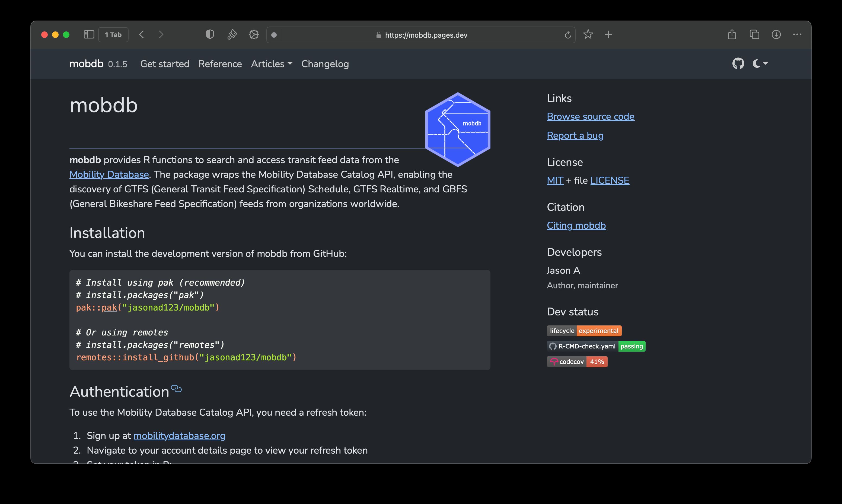
Task: Switch to the Reference page
Action: [x=220, y=64]
